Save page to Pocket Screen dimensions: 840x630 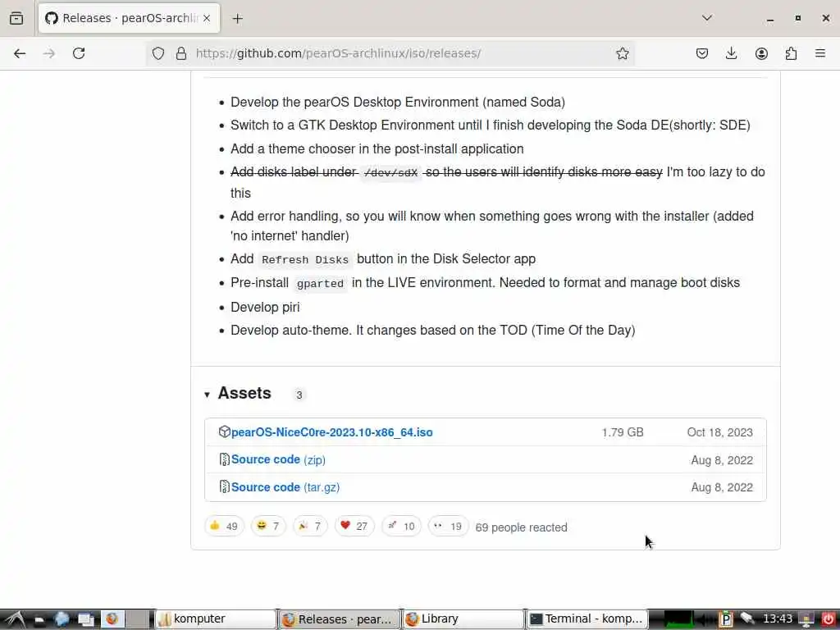[702, 53]
